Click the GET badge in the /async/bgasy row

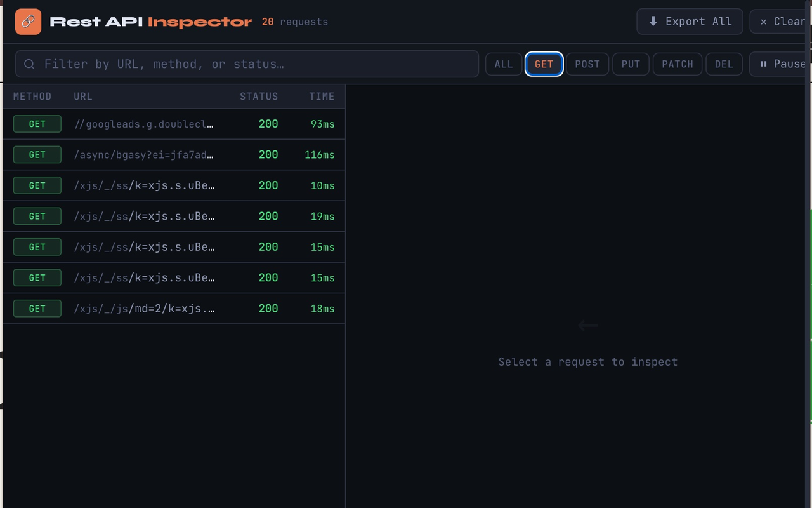click(x=37, y=155)
